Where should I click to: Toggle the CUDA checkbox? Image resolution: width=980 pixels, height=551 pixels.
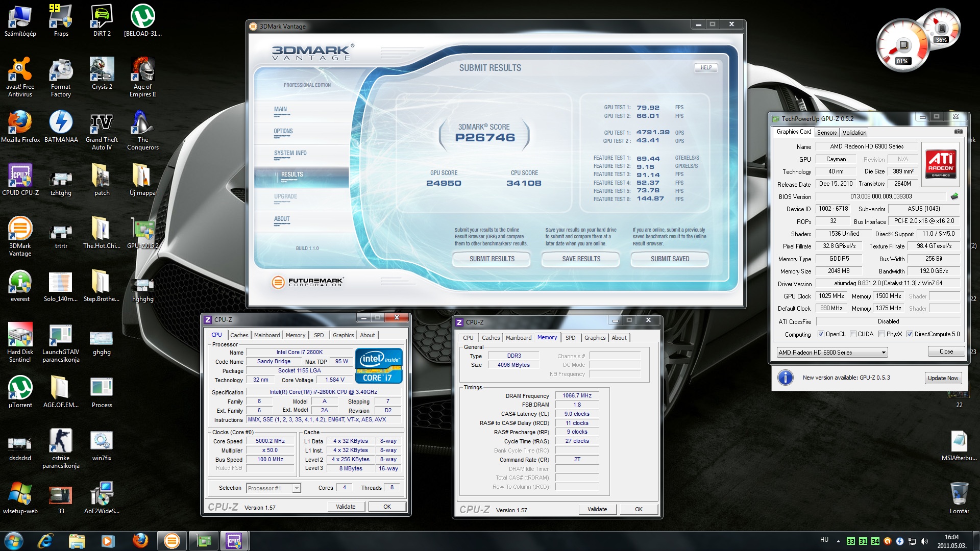(x=853, y=334)
